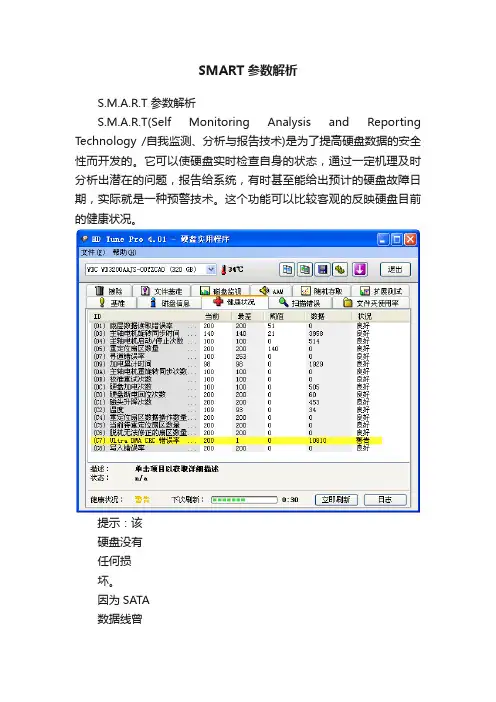This screenshot has width=496, height=702.
Task: Click the 日志 log button
Action: point(385,500)
